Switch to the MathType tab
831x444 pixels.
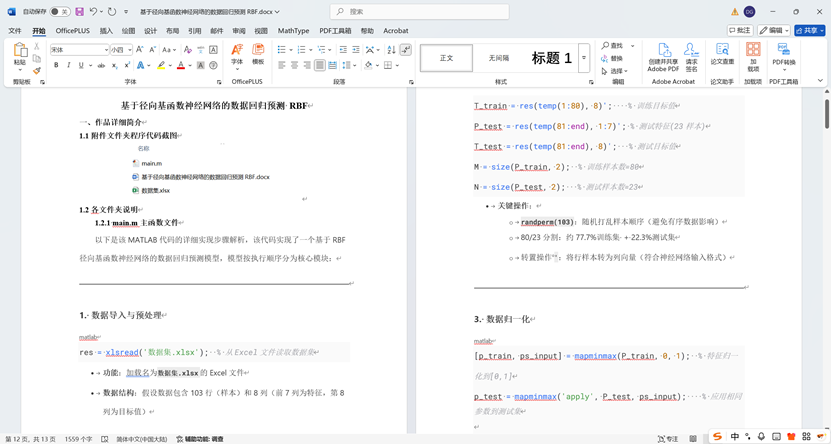click(293, 31)
